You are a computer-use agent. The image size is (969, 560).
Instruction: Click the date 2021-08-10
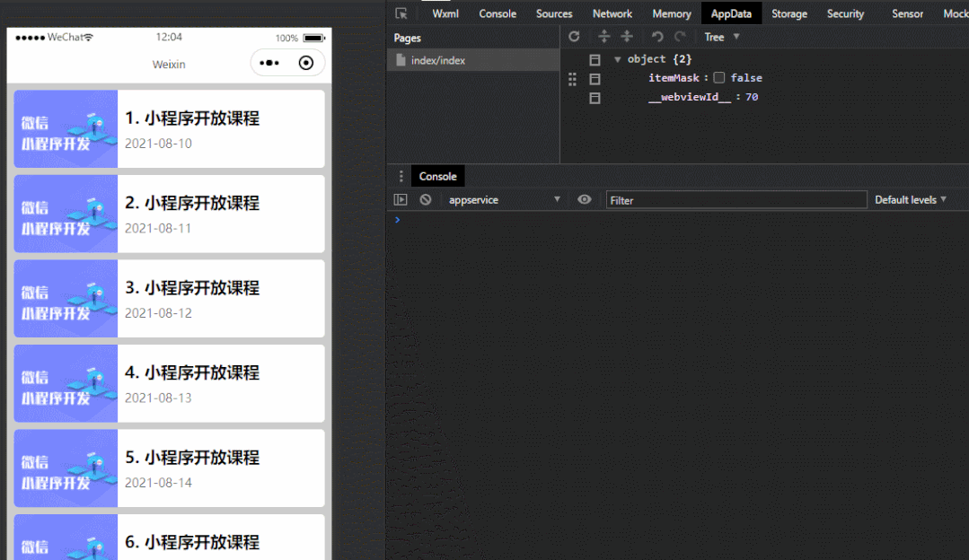coord(158,144)
